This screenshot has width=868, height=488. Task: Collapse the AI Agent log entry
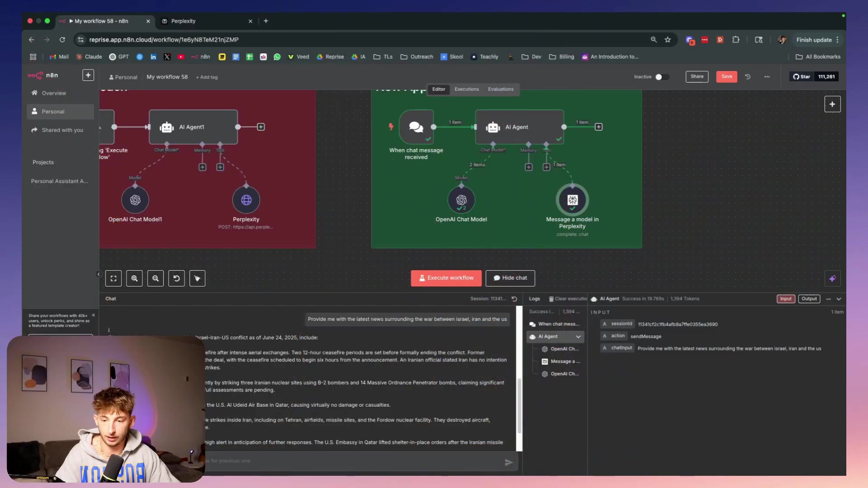pos(578,337)
